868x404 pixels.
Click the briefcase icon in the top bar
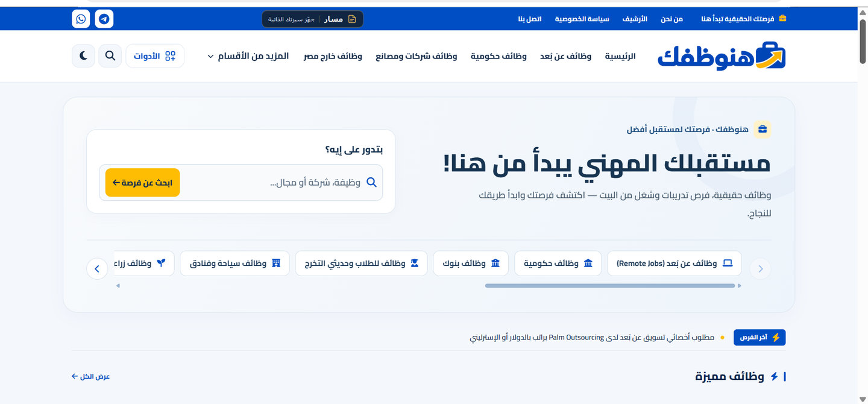point(782,19)
